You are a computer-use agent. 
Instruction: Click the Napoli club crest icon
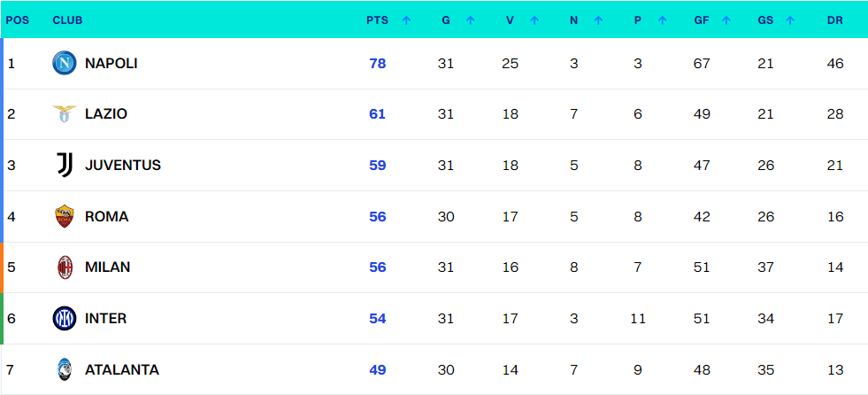point(65,63)
